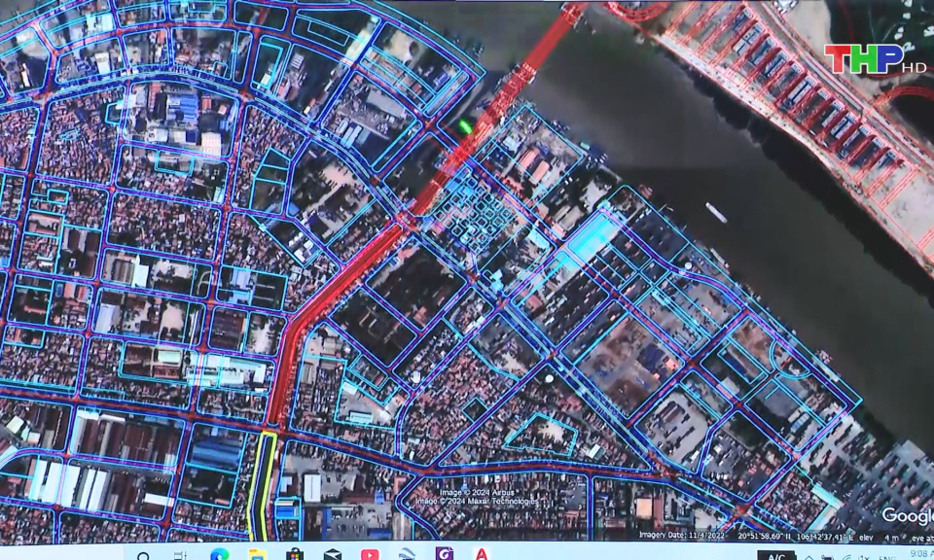
Task: Open the Wi-Fi network tray icon
Action: coord(844,557)
